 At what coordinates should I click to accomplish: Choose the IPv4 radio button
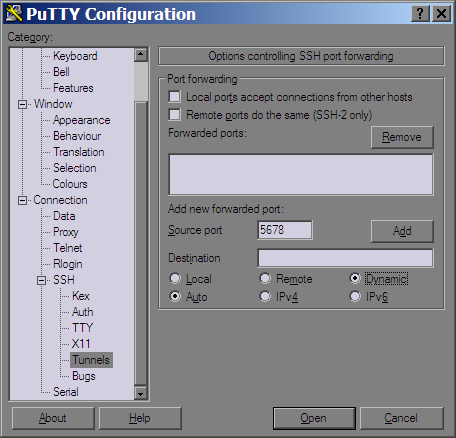click(x=265, y=296)
